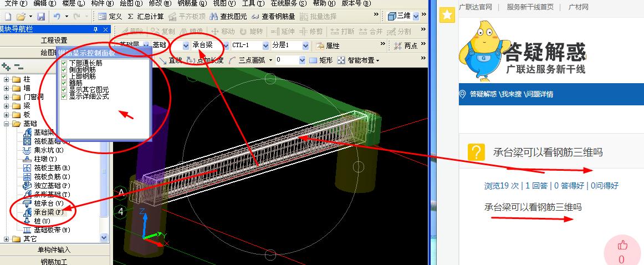Open the 属性 properties panel
The height and width of the screenshot is (265, 644).
(328, 45)
